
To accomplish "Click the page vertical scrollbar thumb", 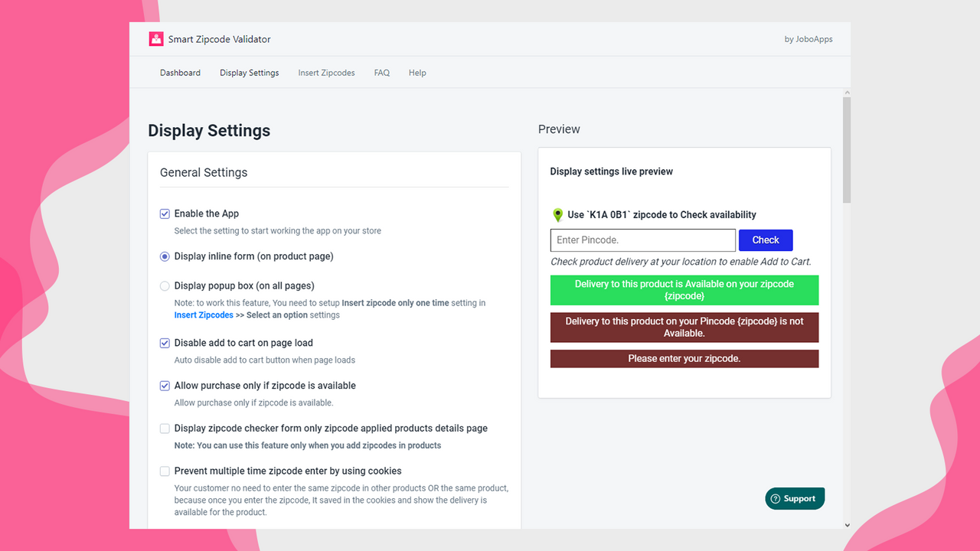I will (846, 149).
